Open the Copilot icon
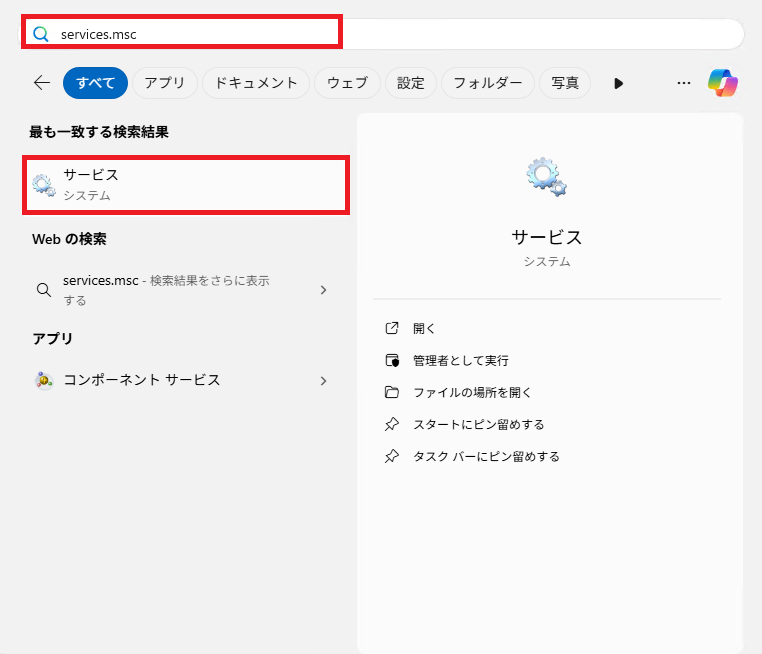 pyautogui.click(x=722, y=83)
